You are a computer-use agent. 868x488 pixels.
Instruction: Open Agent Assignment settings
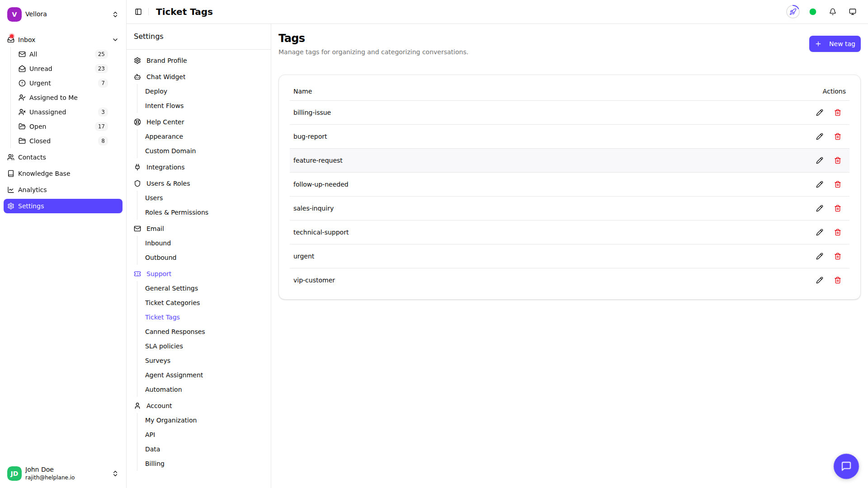pyautogui.click(x=174, y=375)
